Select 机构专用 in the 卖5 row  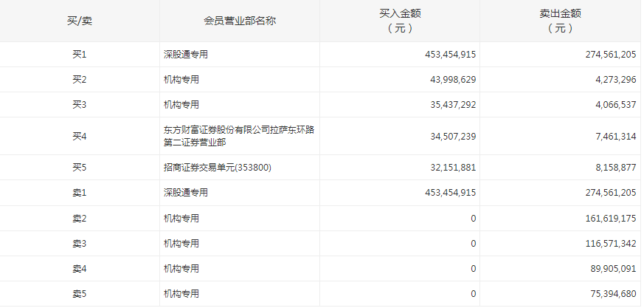pos(181,294)
